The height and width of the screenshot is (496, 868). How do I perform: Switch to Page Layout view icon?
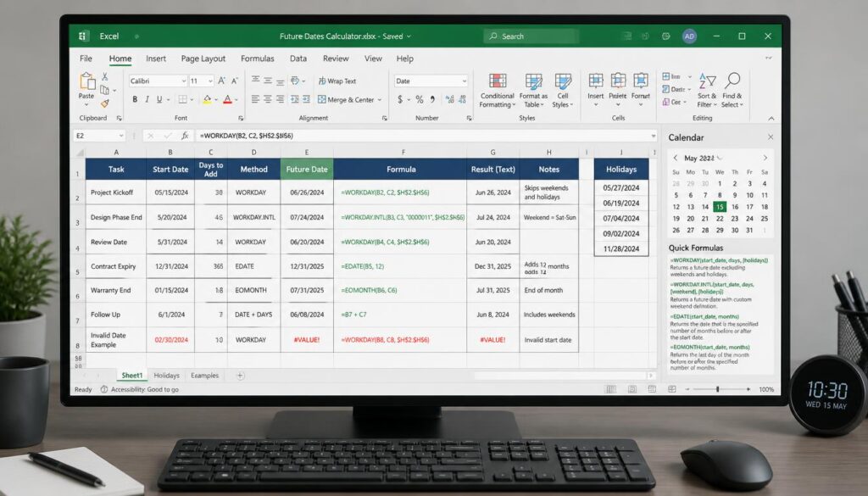click(x=632, y=390)
